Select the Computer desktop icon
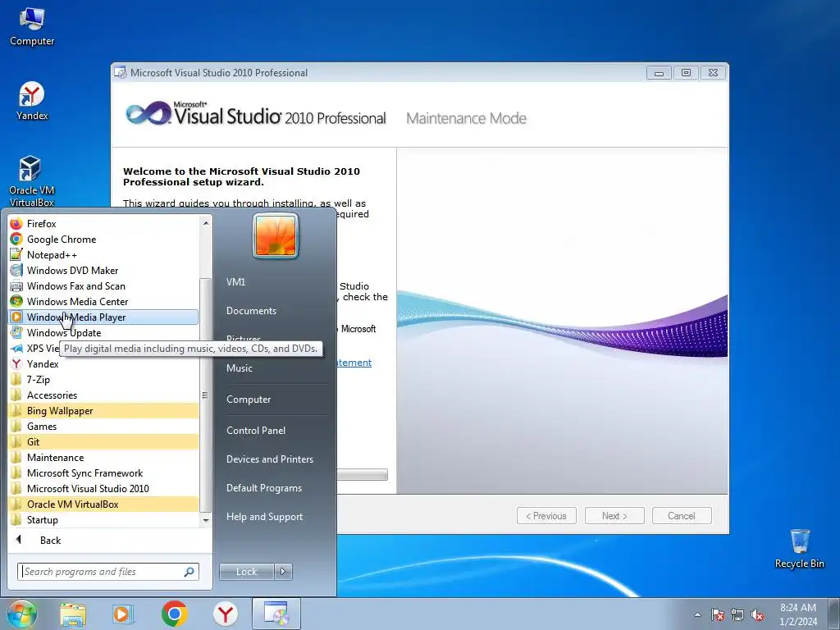 pos(32,27)
